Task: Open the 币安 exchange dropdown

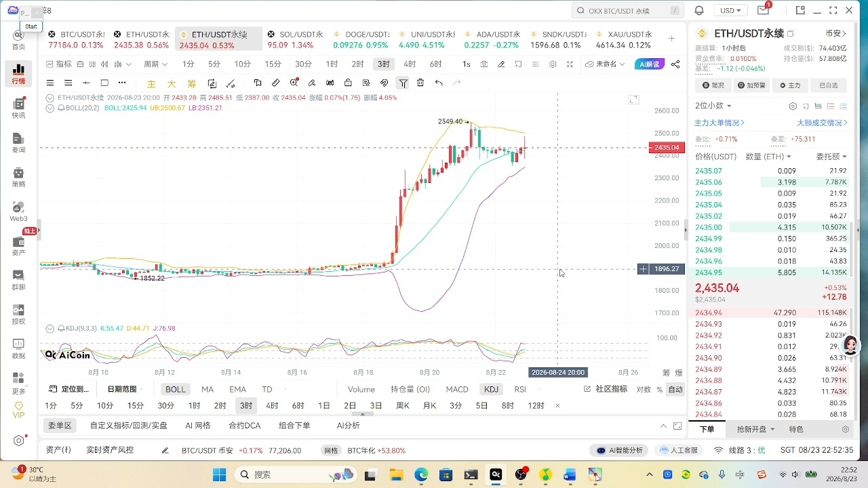Action: 835,33
